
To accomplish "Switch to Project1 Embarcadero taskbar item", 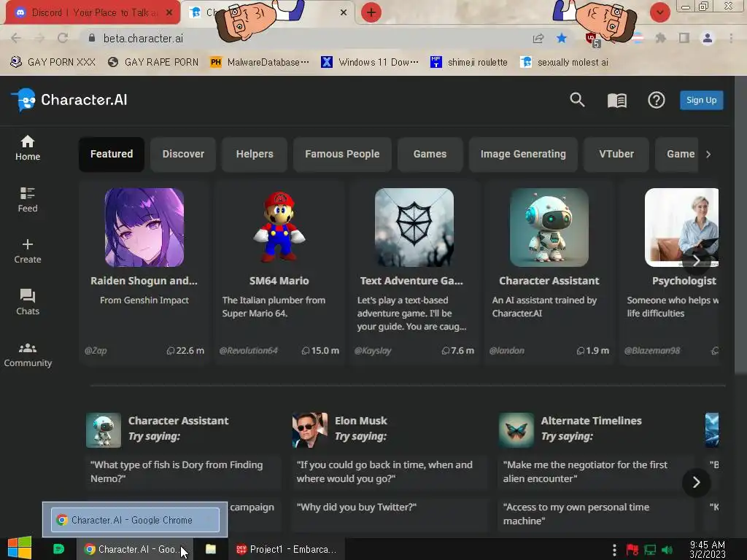I will tap(286, 549).
